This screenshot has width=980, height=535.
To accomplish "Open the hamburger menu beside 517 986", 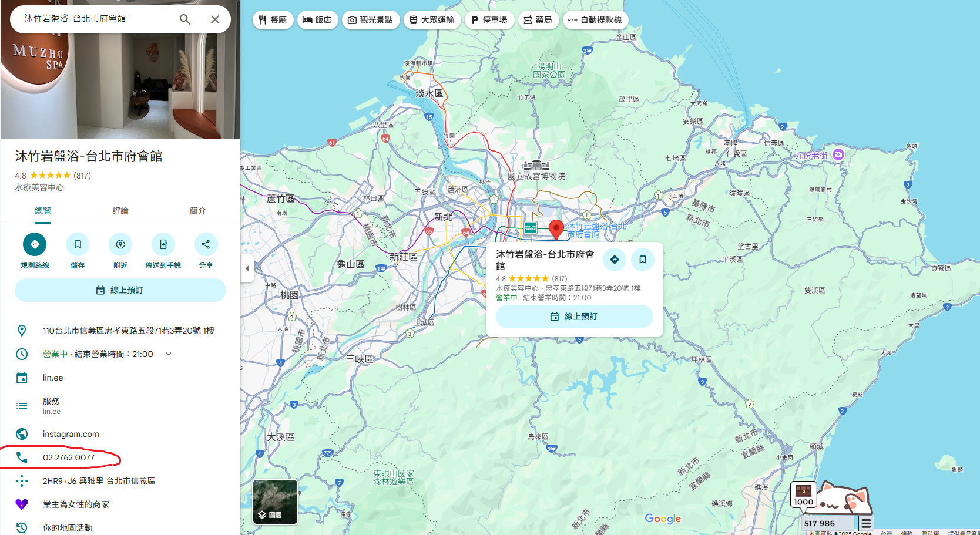I will click(866, 523).
